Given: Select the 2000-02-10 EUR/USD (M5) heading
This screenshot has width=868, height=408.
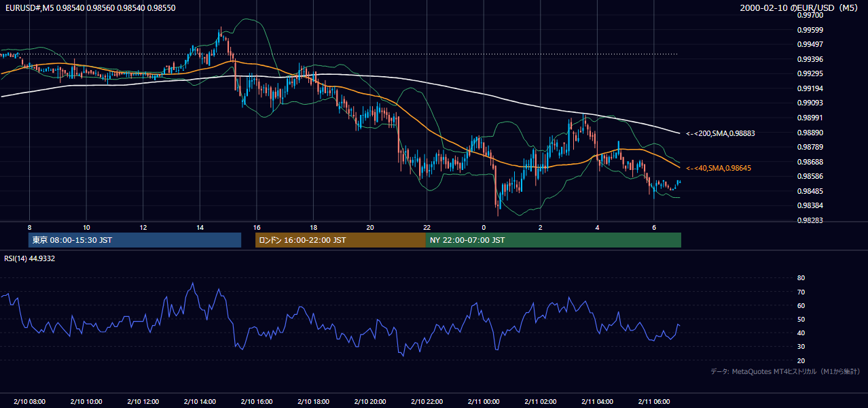Looking at the screenshot, I should coord(799,7).
